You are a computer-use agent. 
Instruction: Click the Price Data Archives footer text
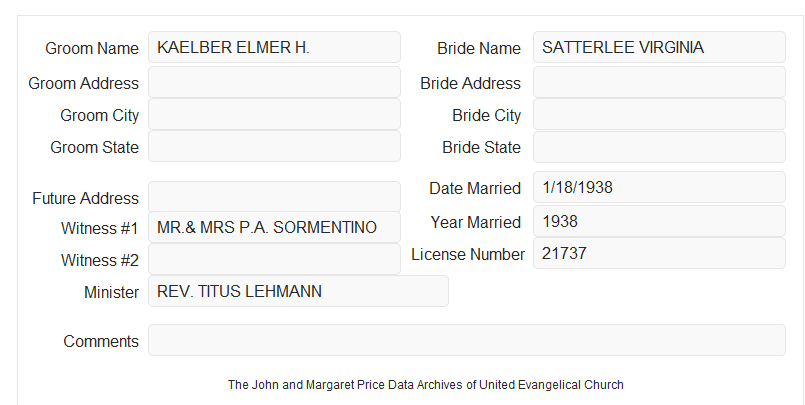point(426,385)
